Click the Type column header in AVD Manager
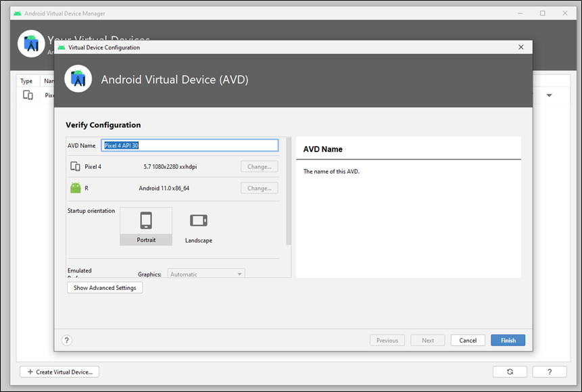Viewport: 582px width, 392px height. (26, 81)
